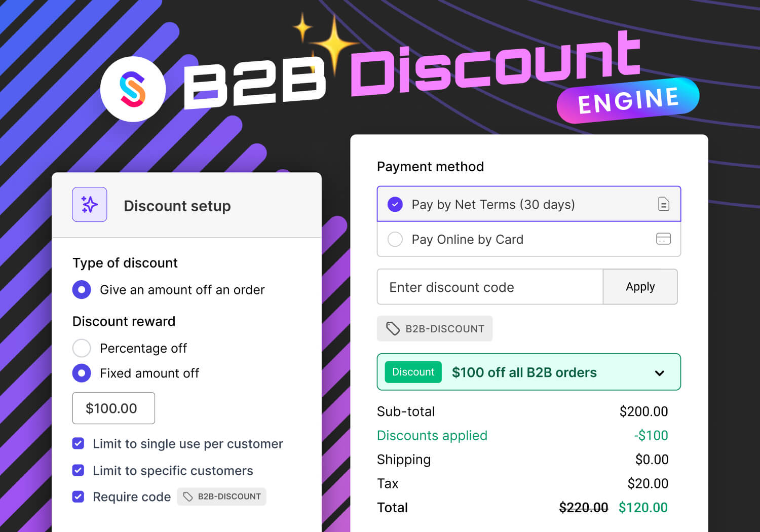Viewport: 760px width, 532px height.
Task: Select the Pay Online by Card radio button
Action: [x=395, y=239]
